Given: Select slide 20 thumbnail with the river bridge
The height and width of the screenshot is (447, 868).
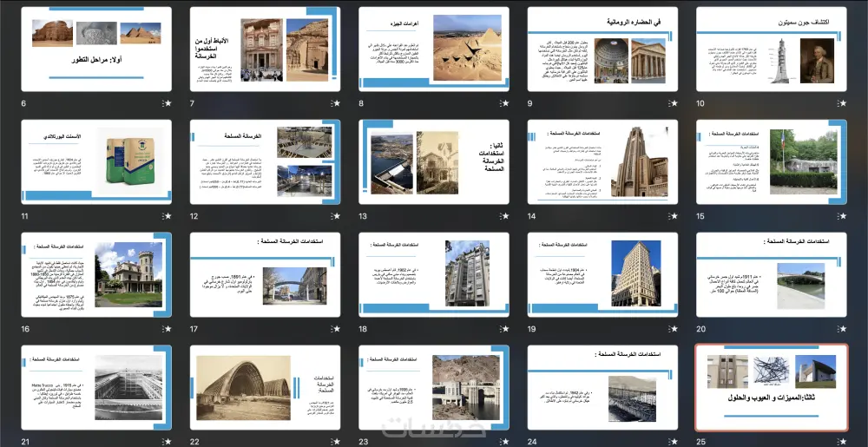Looking at the screenshot, I should (x=772, y=274).
